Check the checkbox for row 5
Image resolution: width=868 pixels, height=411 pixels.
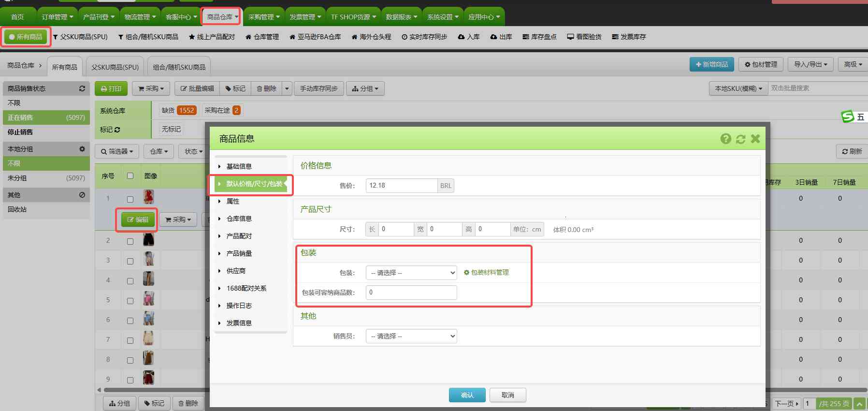click(x=130, y=301)
